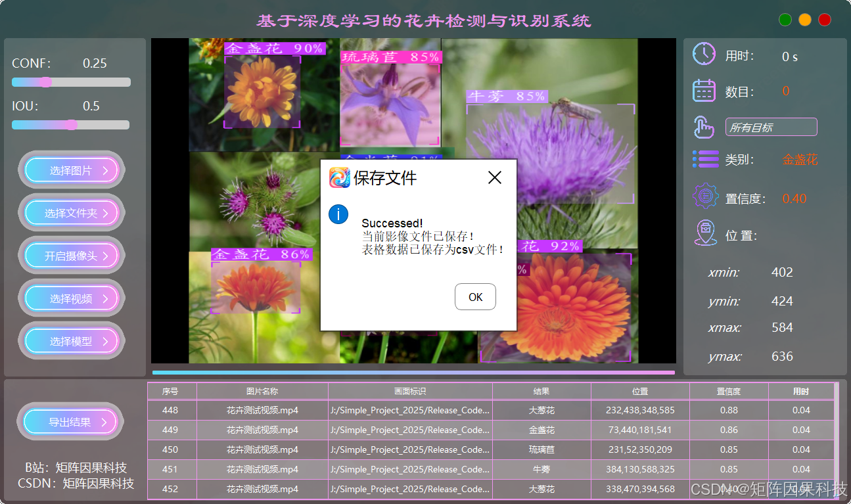Click the CONF slider track
This screenshot has width=851, height=504.
click(x=92, y=82)
